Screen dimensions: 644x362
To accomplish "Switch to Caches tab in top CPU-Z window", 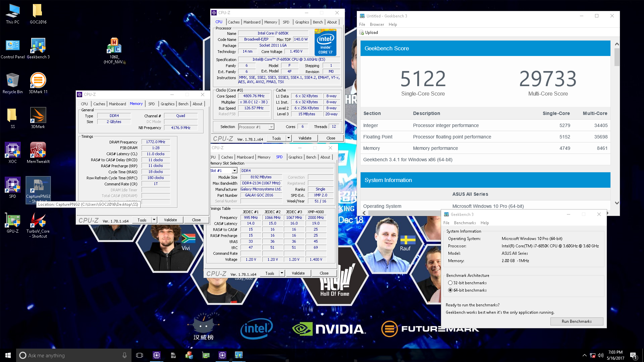I will tap(233, 22).
